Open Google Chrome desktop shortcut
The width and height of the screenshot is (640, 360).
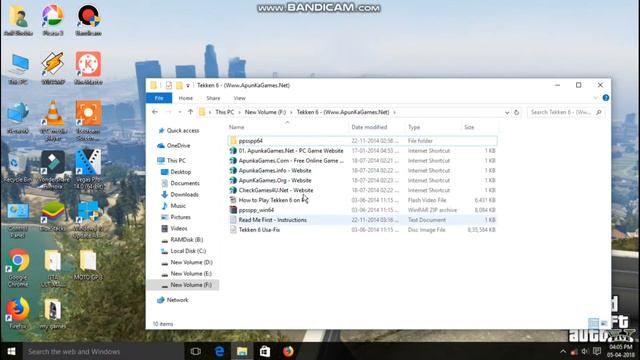(18, 267)
